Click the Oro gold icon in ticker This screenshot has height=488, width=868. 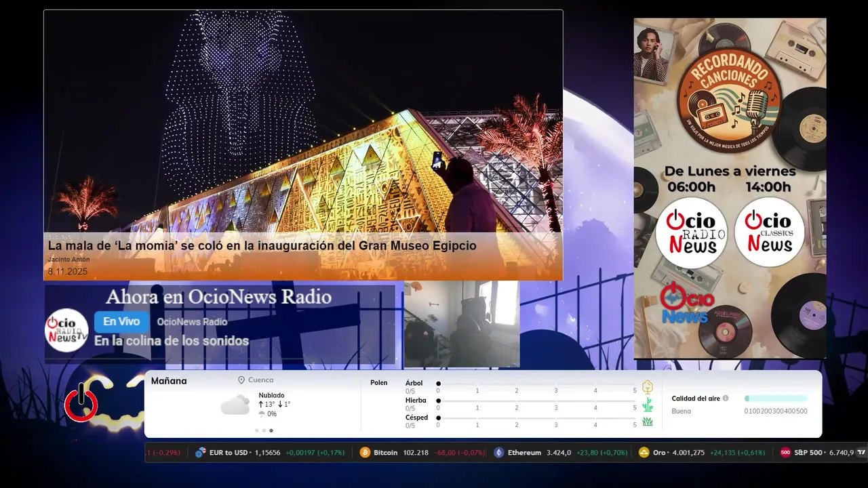click(x=644, y=453)
